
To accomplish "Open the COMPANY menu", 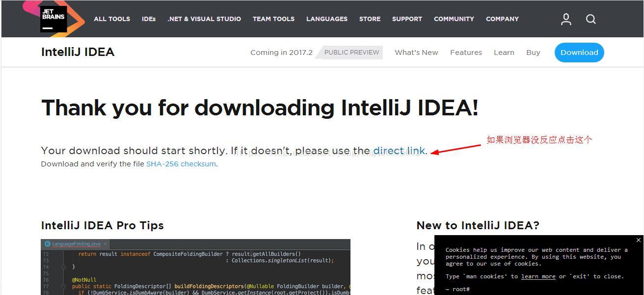I will [x=502, y=19].
